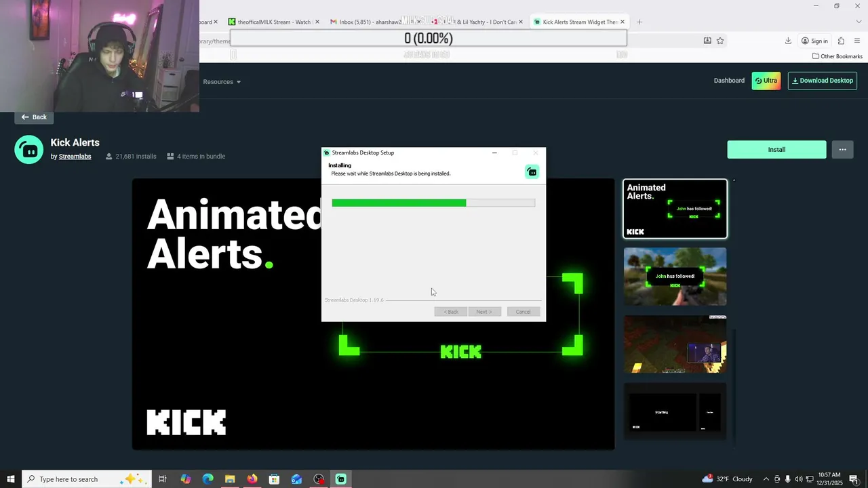
Task: Open the Windows Start menu
Action: click(x=11, y=479)
